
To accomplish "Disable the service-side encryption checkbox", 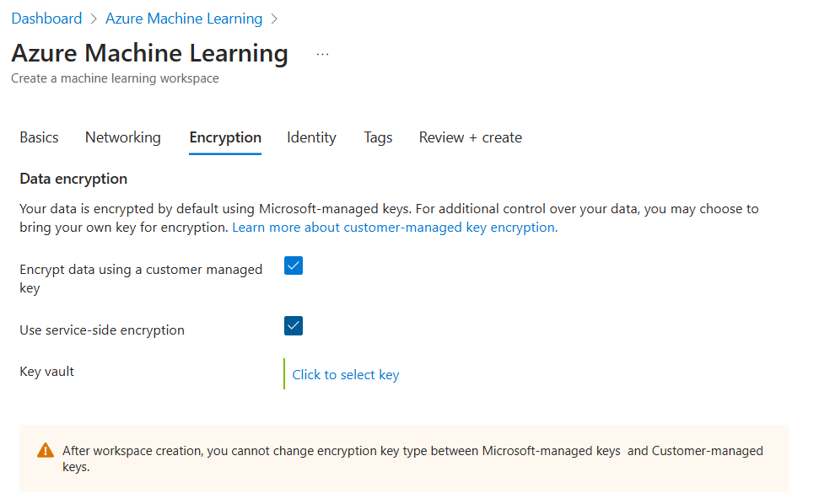I will [x=294, y=326].
